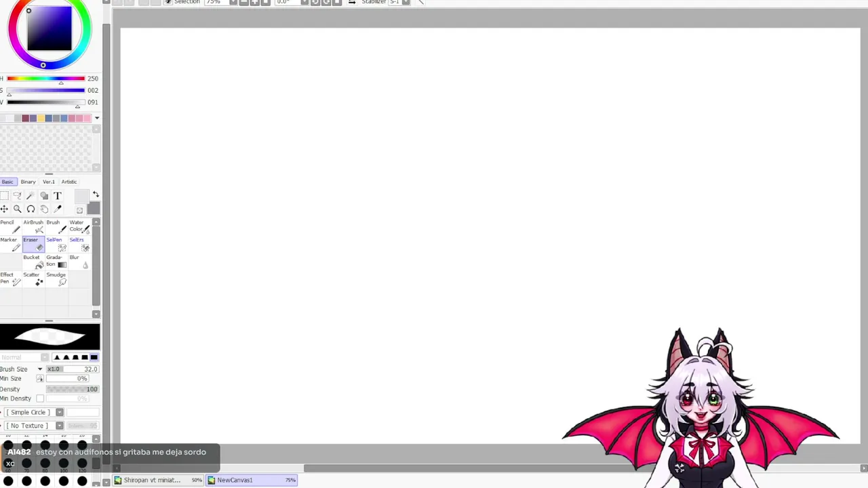Switch to the Basic tool tab
The width and height of the screenshot is (868, 488).
[x=7, y=182]
